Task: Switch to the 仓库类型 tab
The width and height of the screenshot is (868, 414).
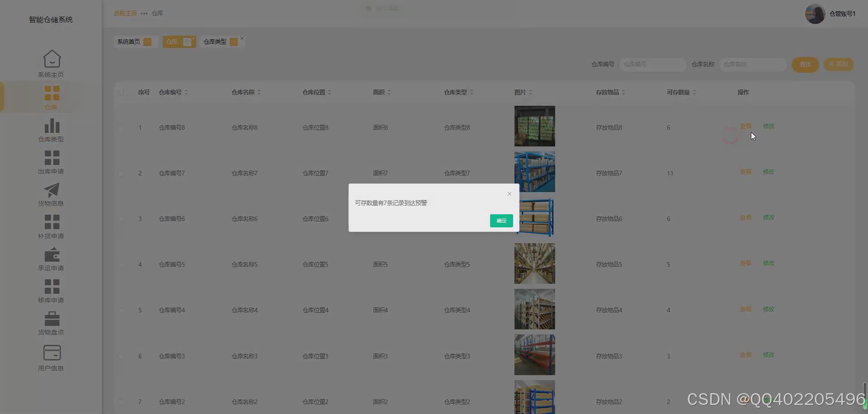Action: (x=222, y=42)
